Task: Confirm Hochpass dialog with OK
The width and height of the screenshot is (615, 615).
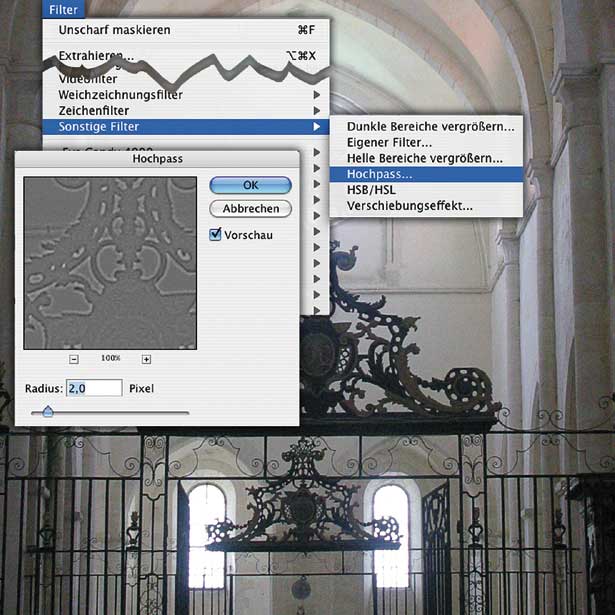Action: 251,185
